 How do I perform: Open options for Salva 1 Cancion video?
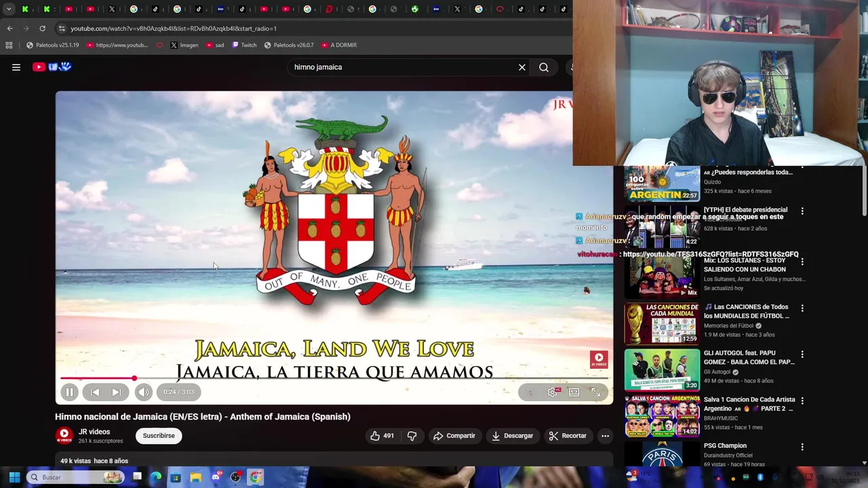click(802, 401)
